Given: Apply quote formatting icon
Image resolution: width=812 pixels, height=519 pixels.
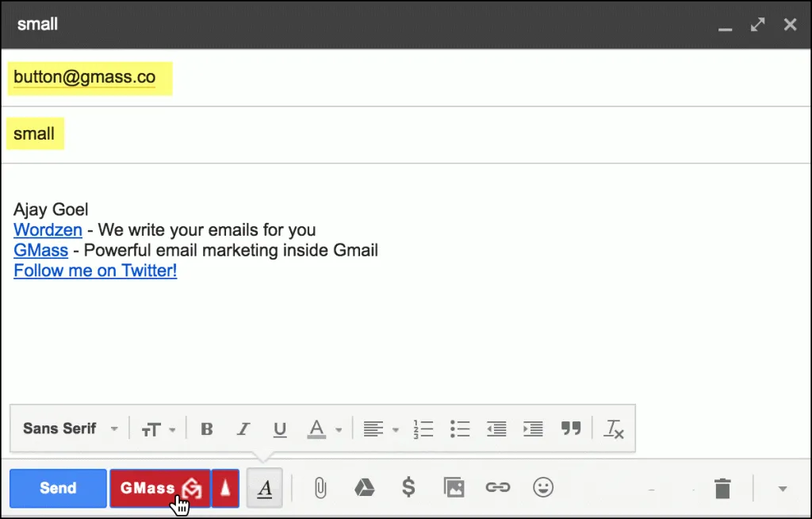Looking at the screenshot, I should tap(571, 429).
